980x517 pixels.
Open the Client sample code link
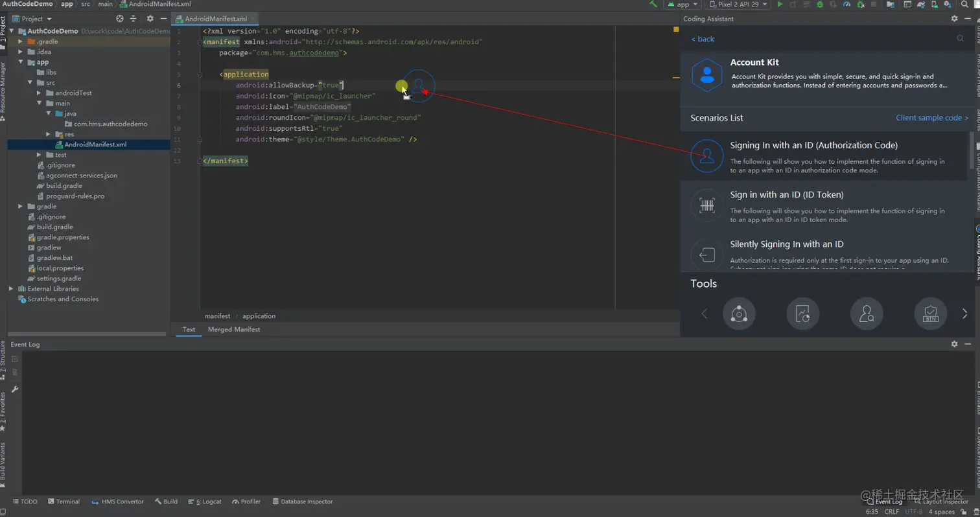point(932,118)
